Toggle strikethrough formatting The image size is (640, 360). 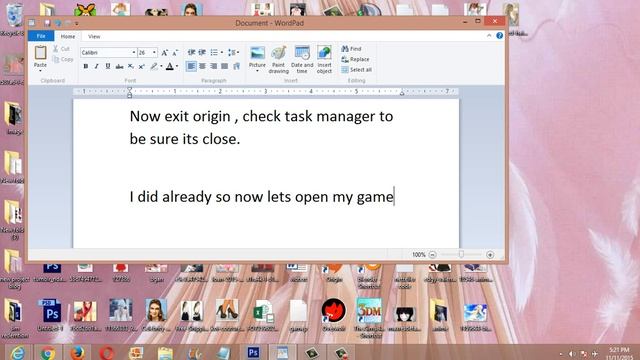click(x=119, y=66)
